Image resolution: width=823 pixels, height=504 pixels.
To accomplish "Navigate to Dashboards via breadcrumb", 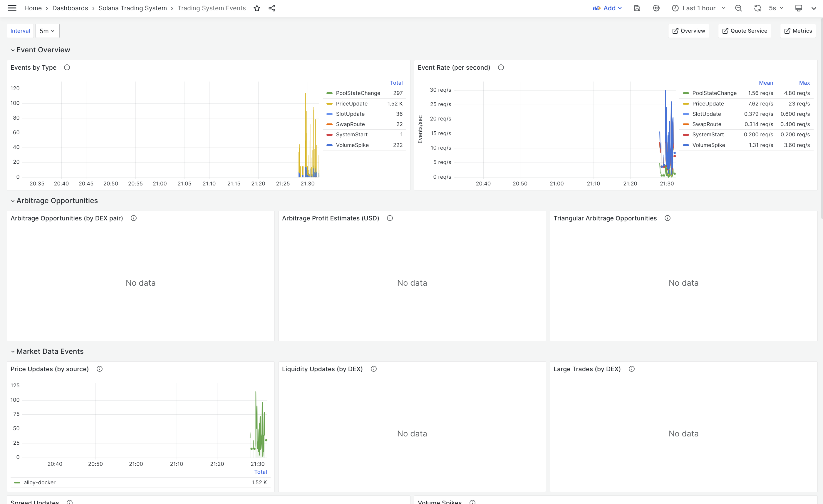I will (70, 8).
